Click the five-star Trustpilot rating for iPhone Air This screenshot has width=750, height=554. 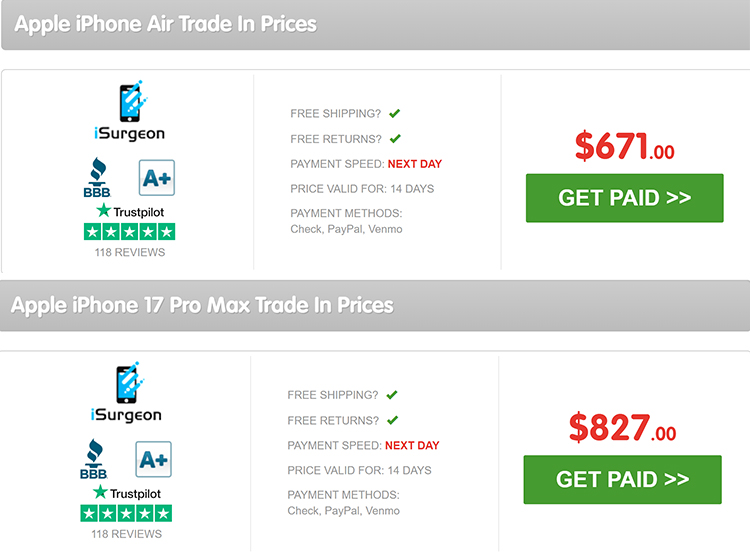(128, 231)
